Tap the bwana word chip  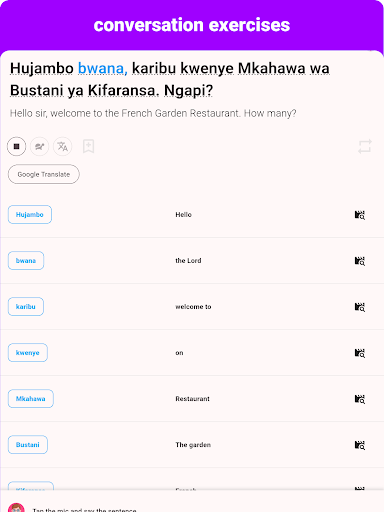26,260
